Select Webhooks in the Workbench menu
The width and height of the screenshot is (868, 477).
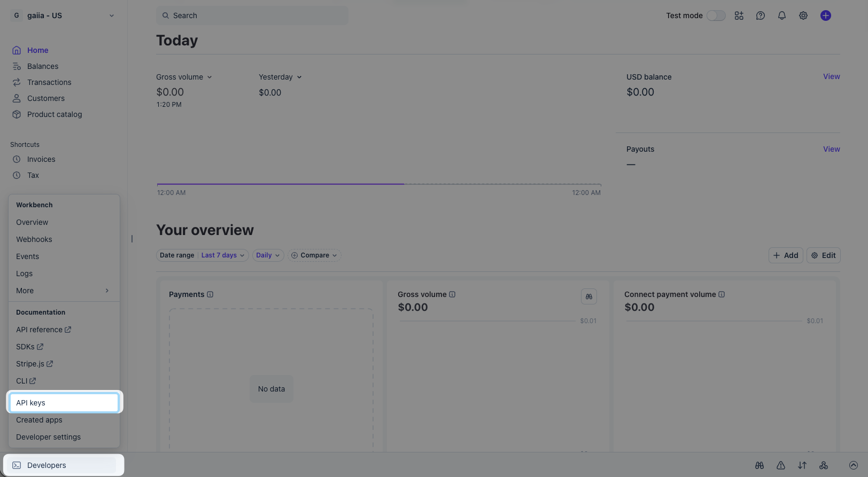tap(64, 239)
